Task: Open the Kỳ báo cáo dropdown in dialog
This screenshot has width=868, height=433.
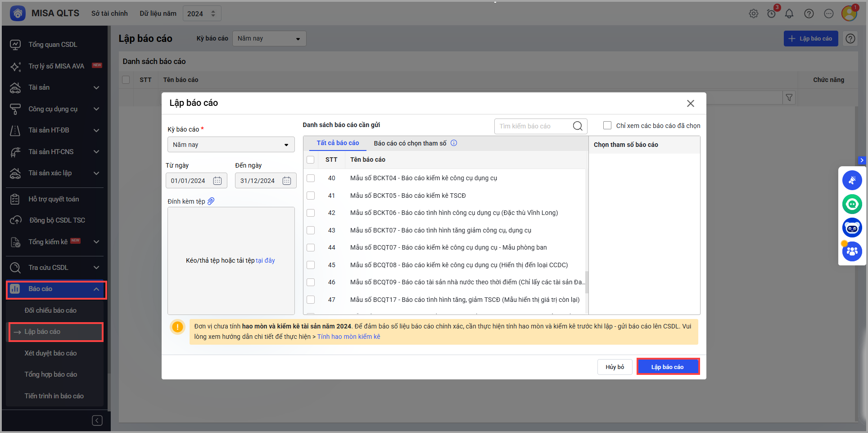Action: [231, 145]
